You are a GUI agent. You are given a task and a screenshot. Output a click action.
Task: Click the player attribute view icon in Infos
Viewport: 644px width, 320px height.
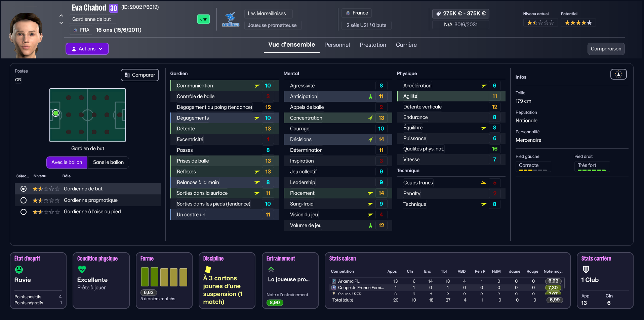click(618, 74)
